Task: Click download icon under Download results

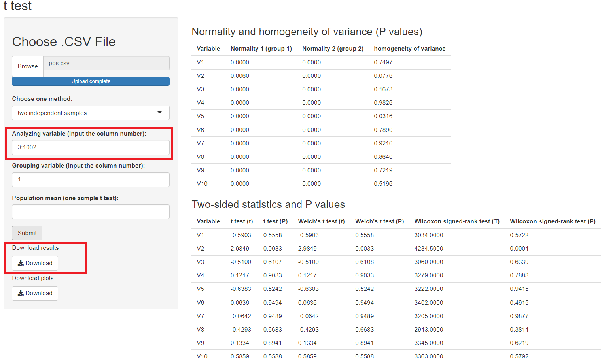Action: click(21, 263)
